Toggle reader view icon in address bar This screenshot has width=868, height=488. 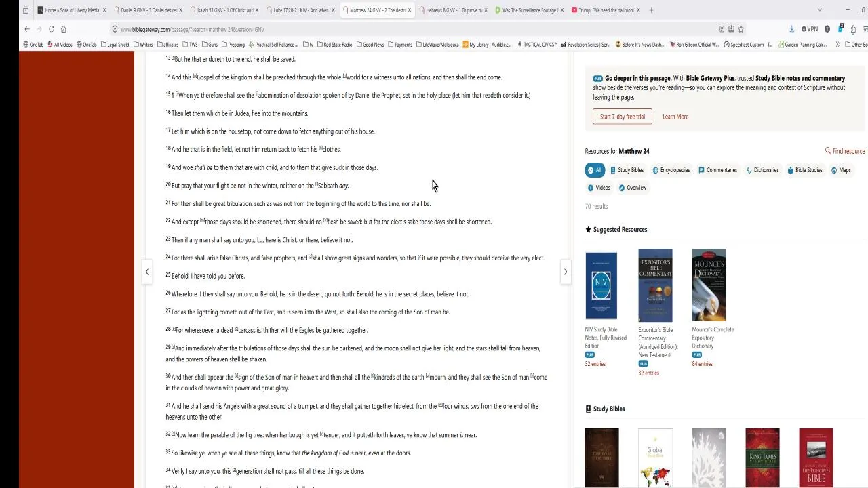(722, 29)
